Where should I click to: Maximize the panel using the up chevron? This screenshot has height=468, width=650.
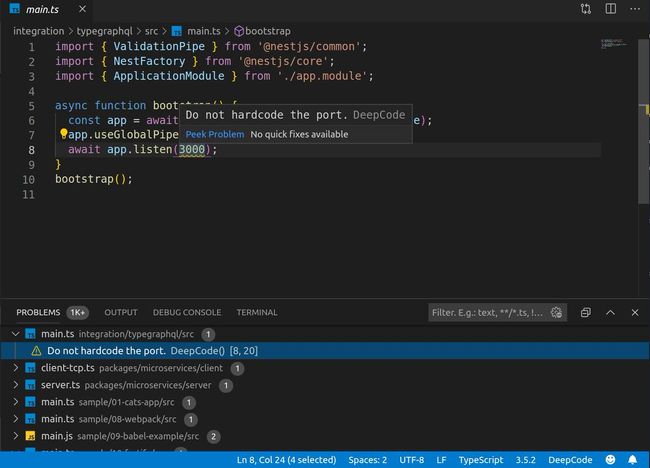611,313
